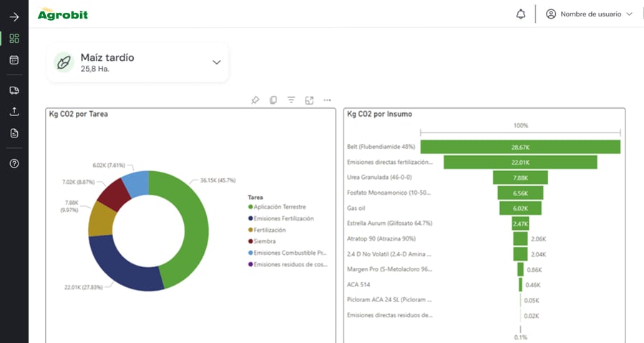Select the dark red Siembra donut segment
Viewport: 644px width, 343px height.
pos(115,193)
